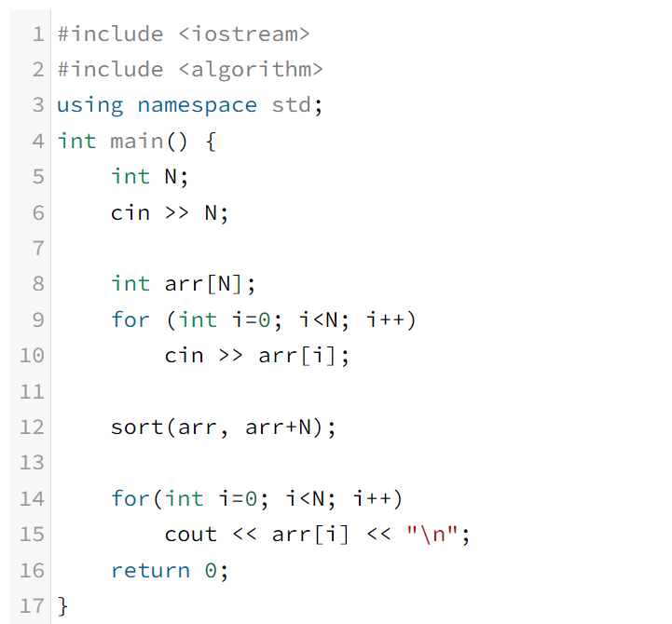The height and width of the screenshot is (624, 672).
Task: Click 'int N;' declaration
Action: [149, 177]
